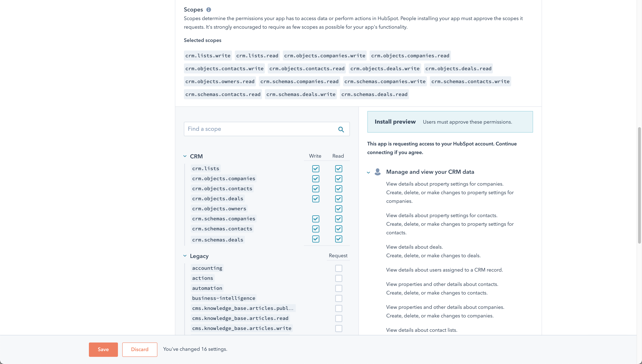
Task: Click crm.objects.owners.read scope tag
Action: [220, 82]
